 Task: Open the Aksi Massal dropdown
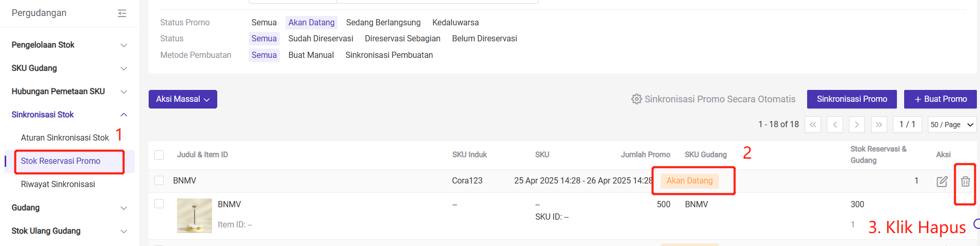(183, 99)
